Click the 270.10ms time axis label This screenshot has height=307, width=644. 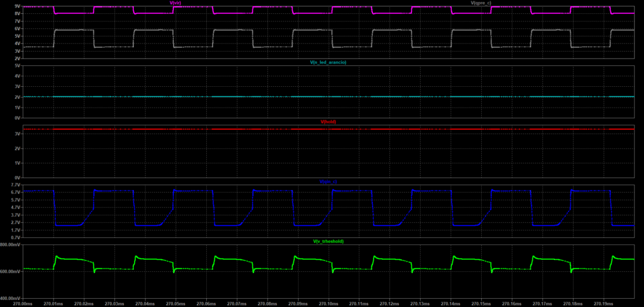[x=328, y=304]
